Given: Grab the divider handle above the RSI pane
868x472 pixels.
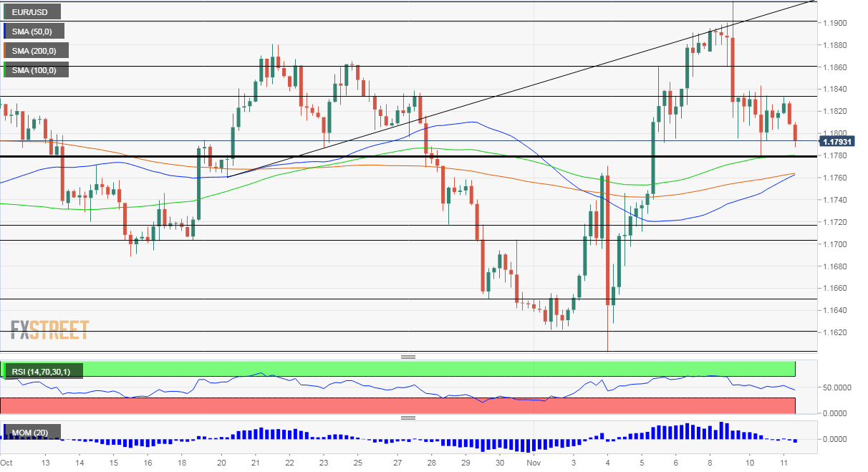Looking at the screenshot, I should [408, 357].
